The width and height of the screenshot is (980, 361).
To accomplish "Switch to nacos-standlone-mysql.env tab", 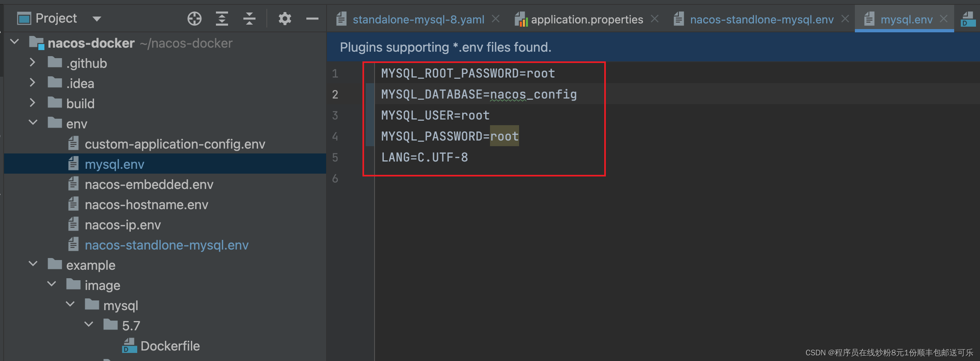I will (762, 19).
